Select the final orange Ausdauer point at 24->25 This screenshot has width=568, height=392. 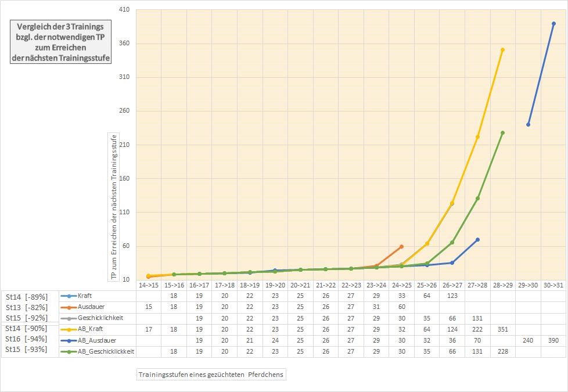pyautogui.click(x=401, y=246)
